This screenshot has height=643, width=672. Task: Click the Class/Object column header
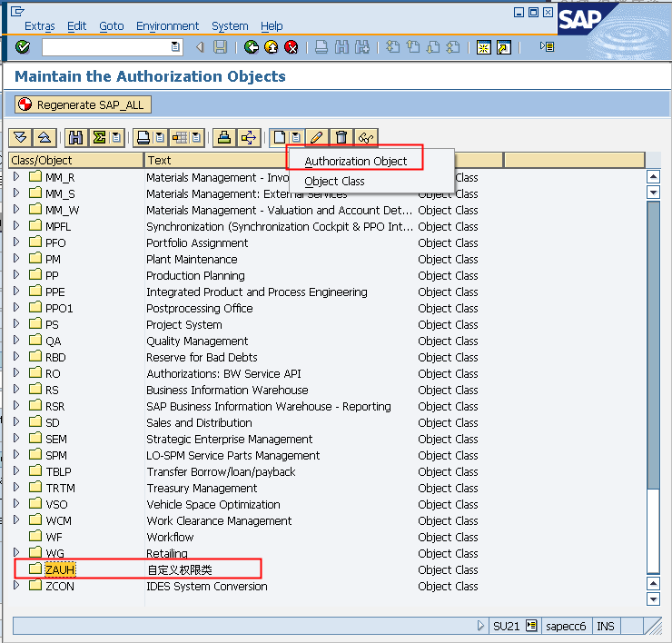76,161
